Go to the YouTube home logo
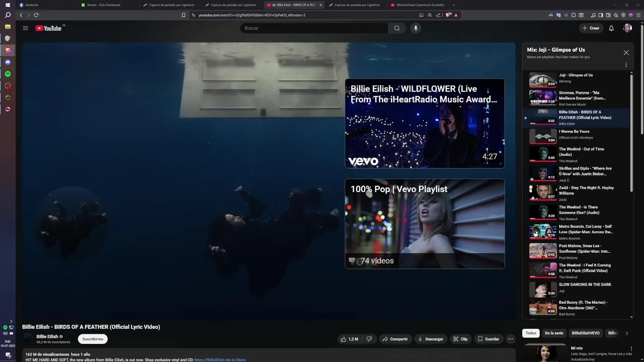Image resolution: width=644 pixels, height=362 pixels. pyautogui.click(x=48, y=28)
